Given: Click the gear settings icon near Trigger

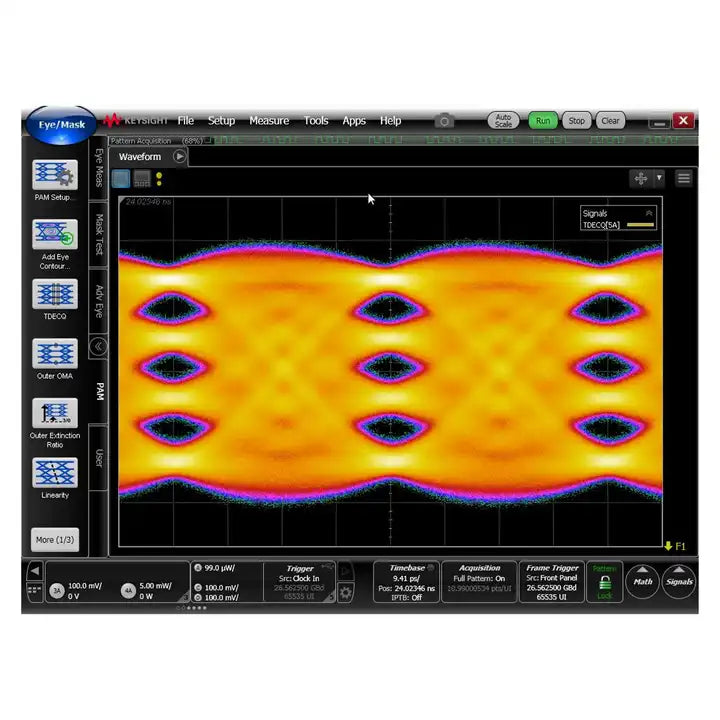Looking at the screenshot, I should click(x=345, y=593).
